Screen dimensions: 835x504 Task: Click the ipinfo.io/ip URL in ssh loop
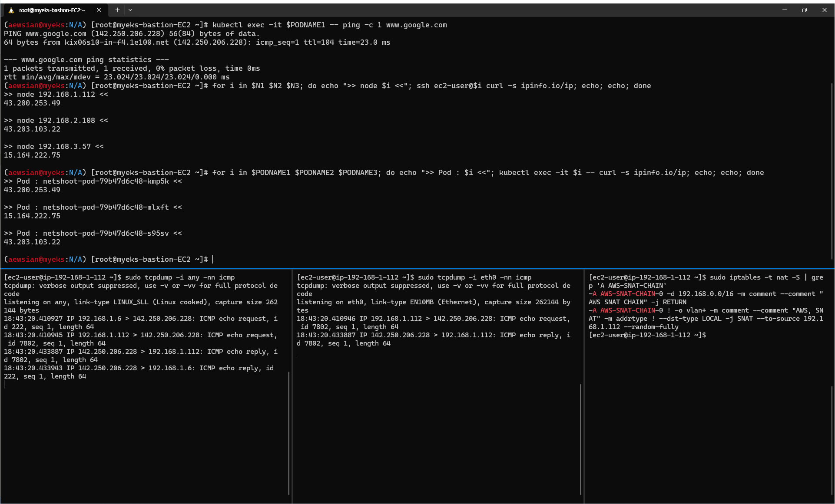coord(547,86)
